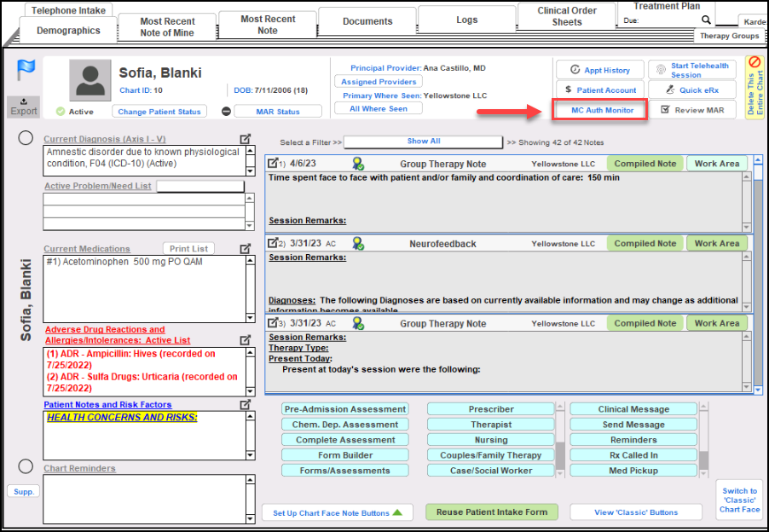Open the Show All filter dropdown

coord(423,142)
